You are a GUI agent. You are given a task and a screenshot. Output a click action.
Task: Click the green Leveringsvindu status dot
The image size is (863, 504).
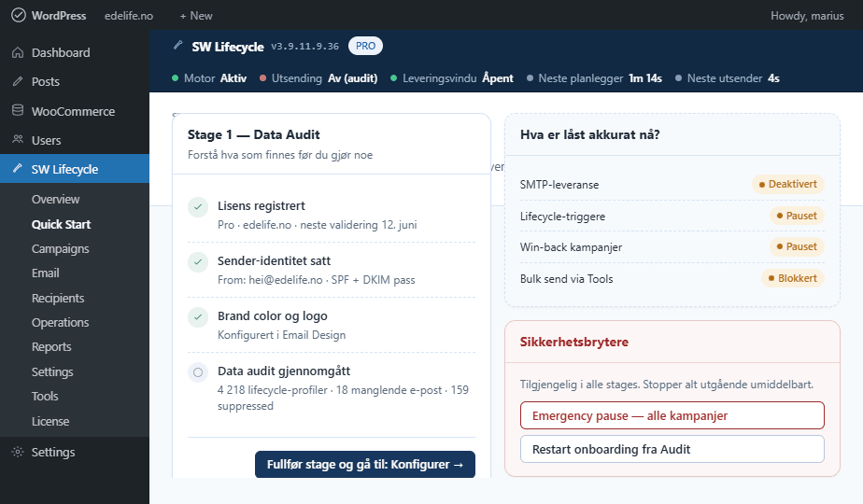[x=393, y=78]
